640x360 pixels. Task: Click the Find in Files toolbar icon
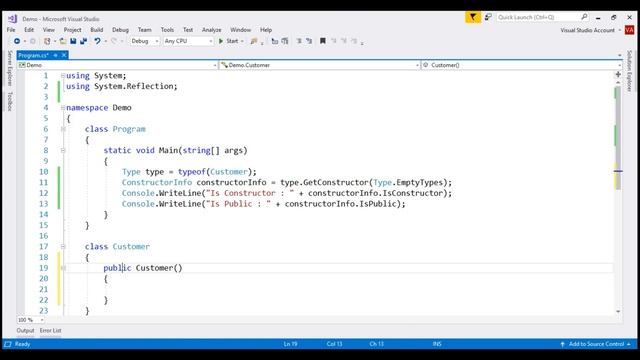254,41
